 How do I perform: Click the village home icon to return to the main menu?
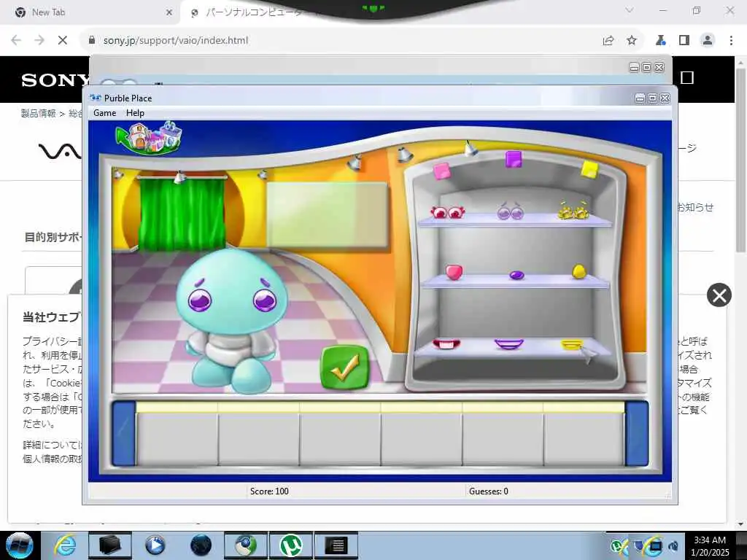(x=149, y=138)
